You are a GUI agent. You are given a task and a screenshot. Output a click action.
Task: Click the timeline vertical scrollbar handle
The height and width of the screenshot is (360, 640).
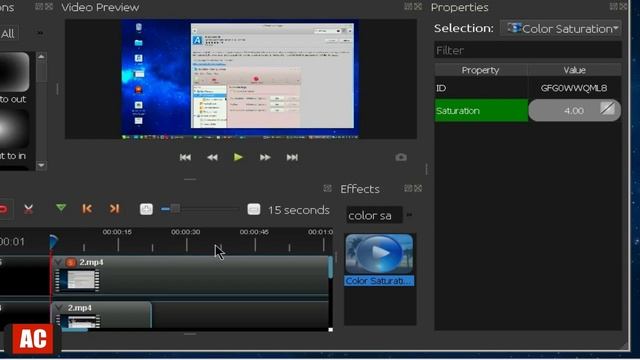(330, 268)
